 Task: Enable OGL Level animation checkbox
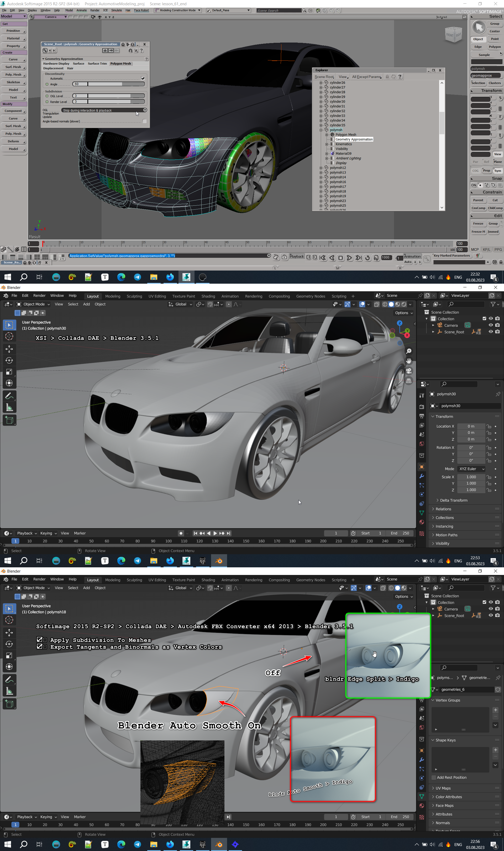[x=47, y=96]
